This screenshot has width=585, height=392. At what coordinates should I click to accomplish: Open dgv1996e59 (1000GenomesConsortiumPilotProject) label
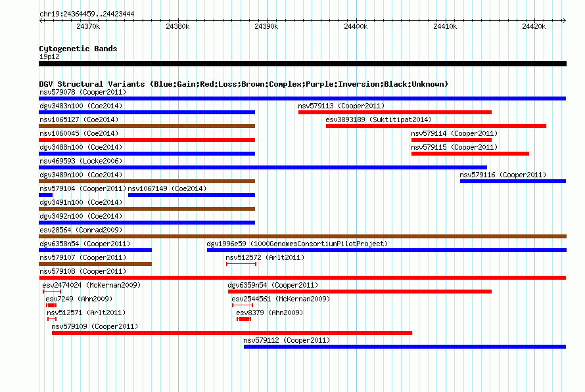(x=297, y=244)
